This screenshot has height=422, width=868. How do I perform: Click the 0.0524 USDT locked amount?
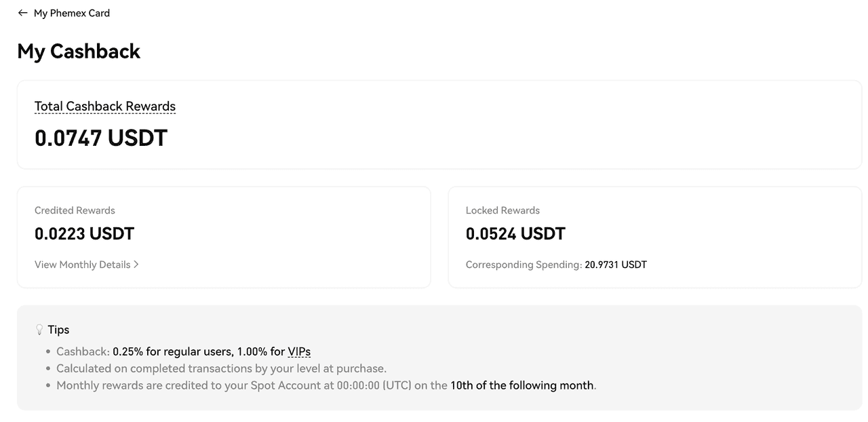click(x=515, y=234)
